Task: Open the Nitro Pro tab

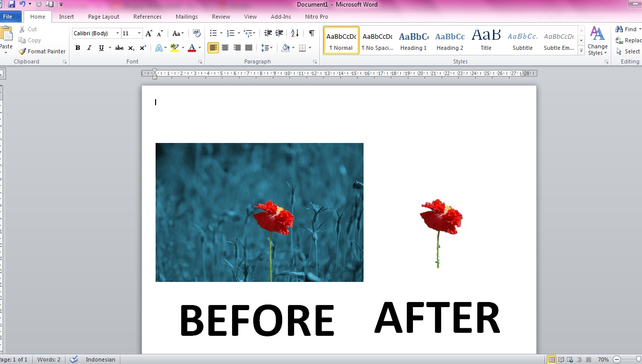Action: point(316,17)
